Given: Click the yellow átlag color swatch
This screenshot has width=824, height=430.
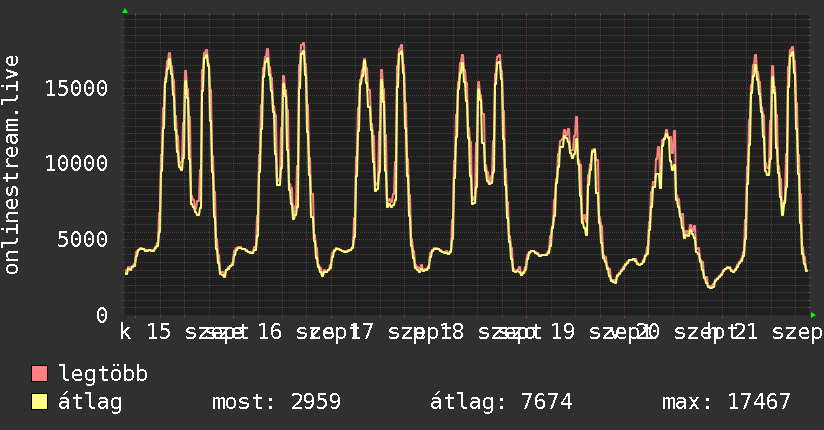Looking at the screenshot, I should 39,402.
